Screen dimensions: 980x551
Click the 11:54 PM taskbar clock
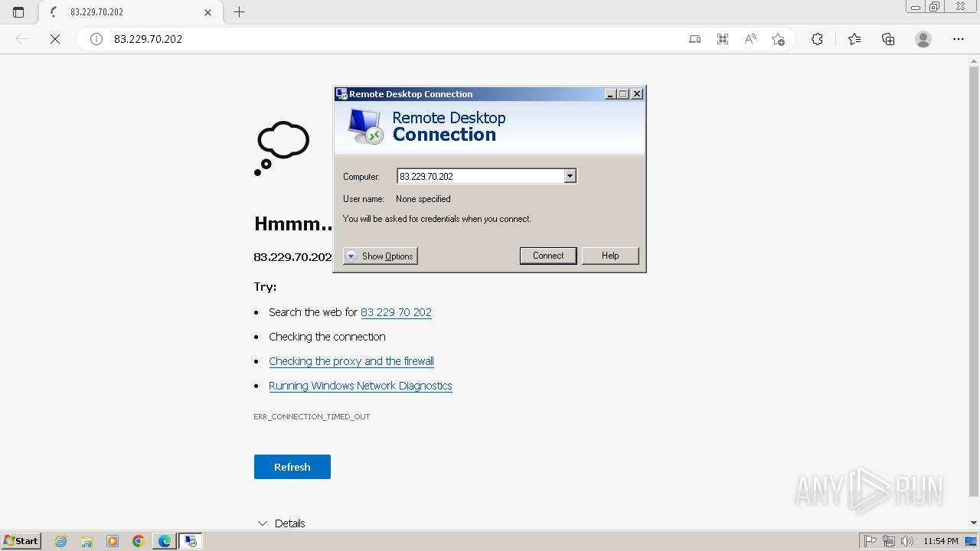941,541
